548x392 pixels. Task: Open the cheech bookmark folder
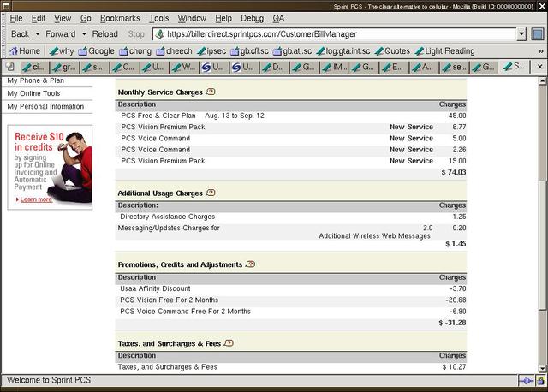pos(174,51)
